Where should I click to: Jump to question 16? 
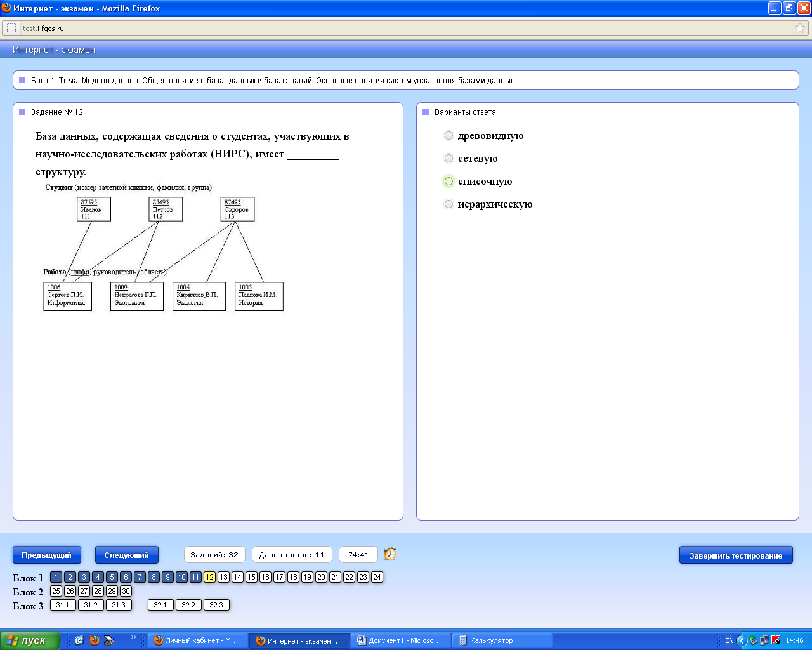point(265,577)
